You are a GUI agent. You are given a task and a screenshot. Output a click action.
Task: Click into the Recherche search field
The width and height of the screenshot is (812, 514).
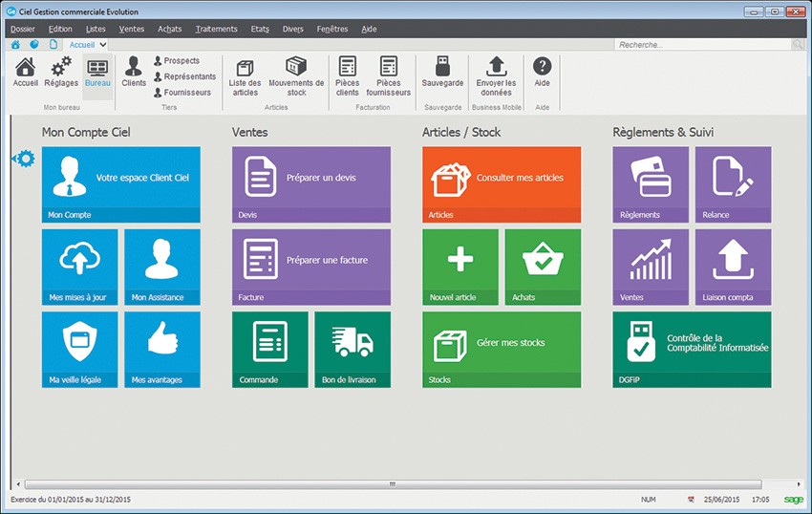point(702,45)
